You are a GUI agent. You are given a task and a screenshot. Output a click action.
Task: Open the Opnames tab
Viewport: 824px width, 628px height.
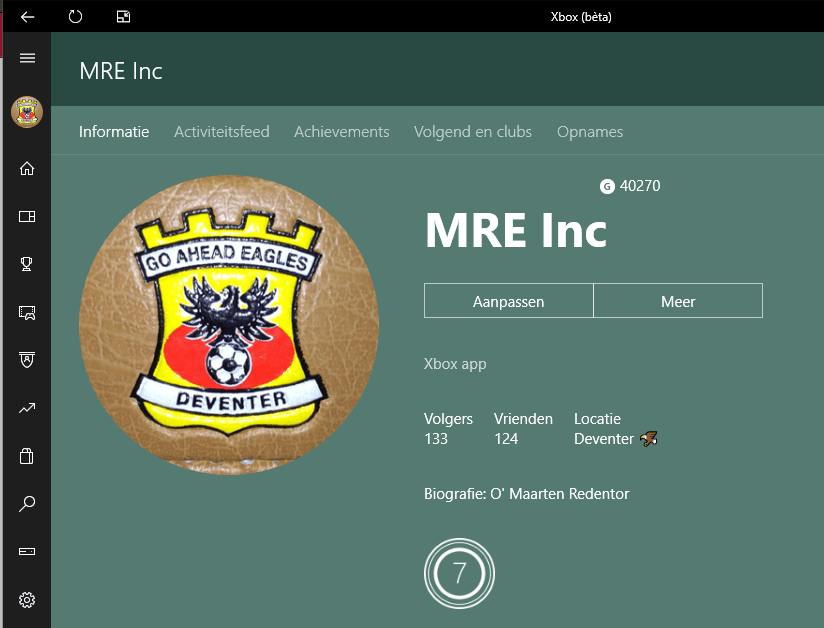click(590, 131)
